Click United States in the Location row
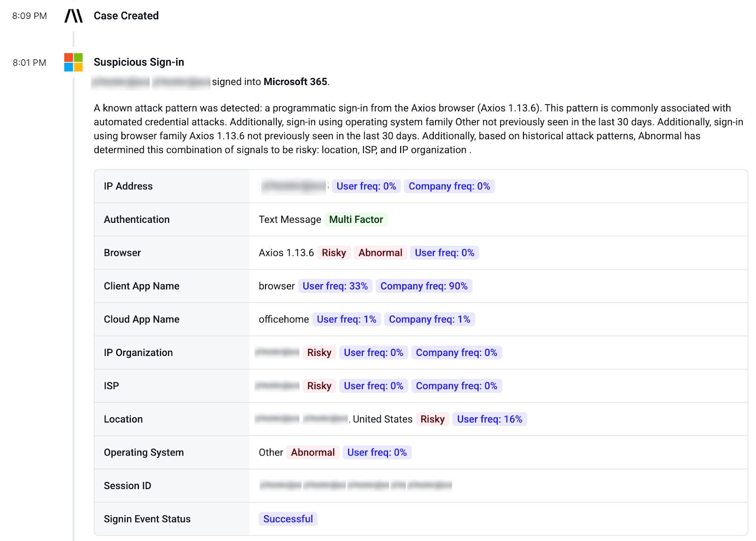The height and width of the screenshot is (541, 756). 383,419
